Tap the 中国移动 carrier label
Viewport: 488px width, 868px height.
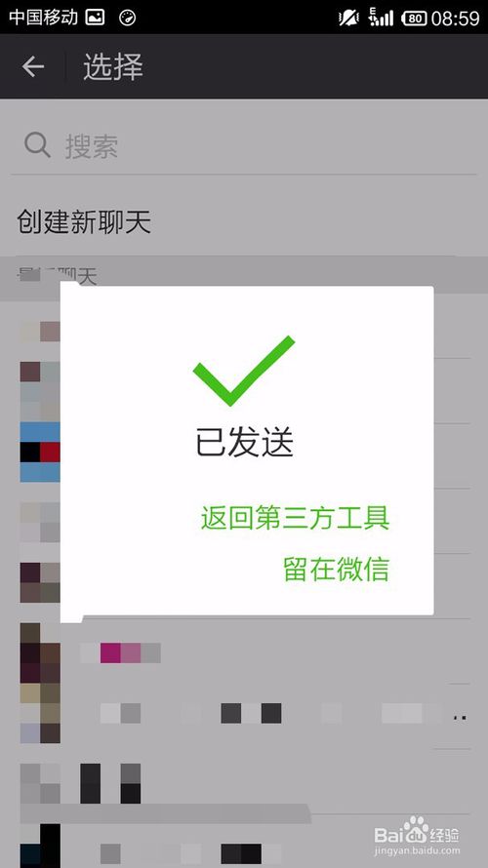click(x=43, y=18)
